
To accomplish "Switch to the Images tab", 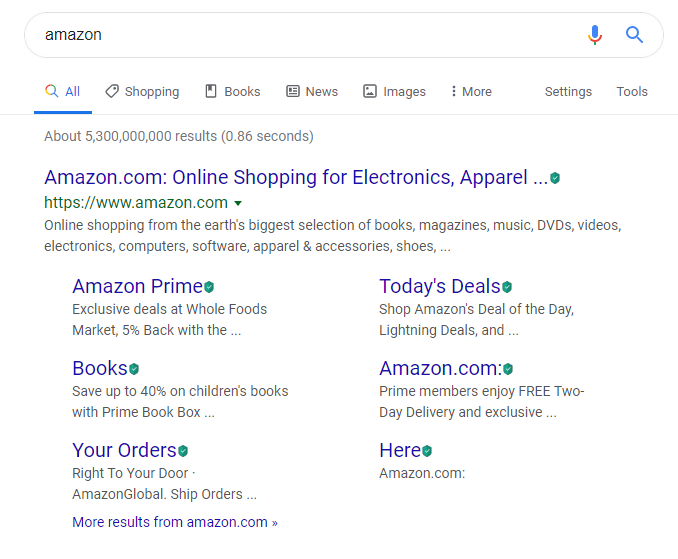I will (x=394, y=91).
